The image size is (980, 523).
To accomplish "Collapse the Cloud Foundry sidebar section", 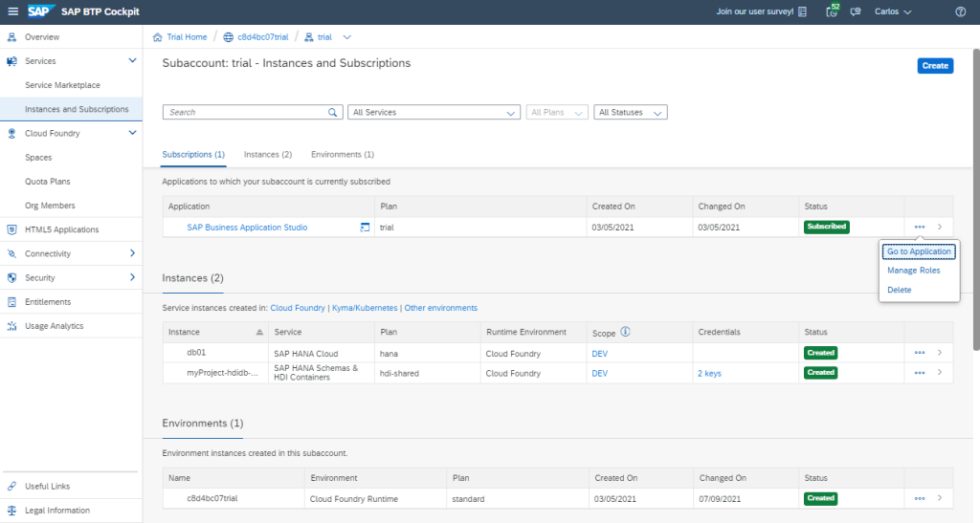I will click(132, 133).
